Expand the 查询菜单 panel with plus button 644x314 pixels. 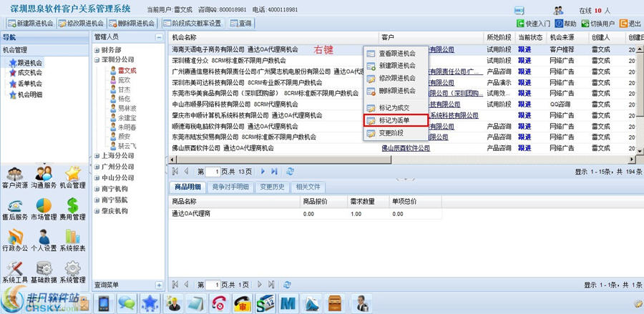(x=159, y=285)
